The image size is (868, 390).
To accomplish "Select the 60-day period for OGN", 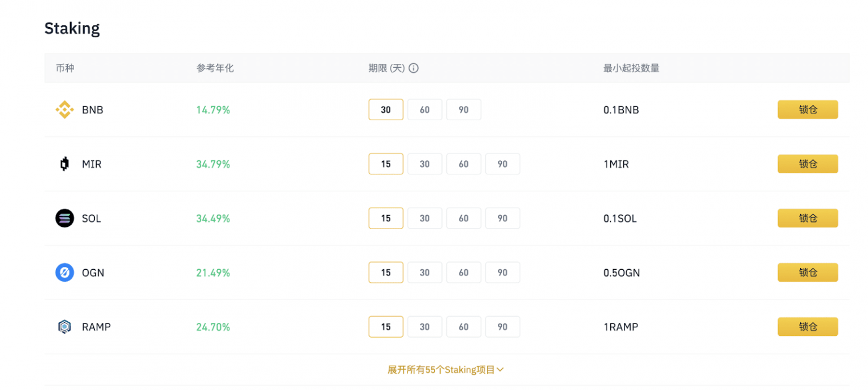I will tap(464, 273).
